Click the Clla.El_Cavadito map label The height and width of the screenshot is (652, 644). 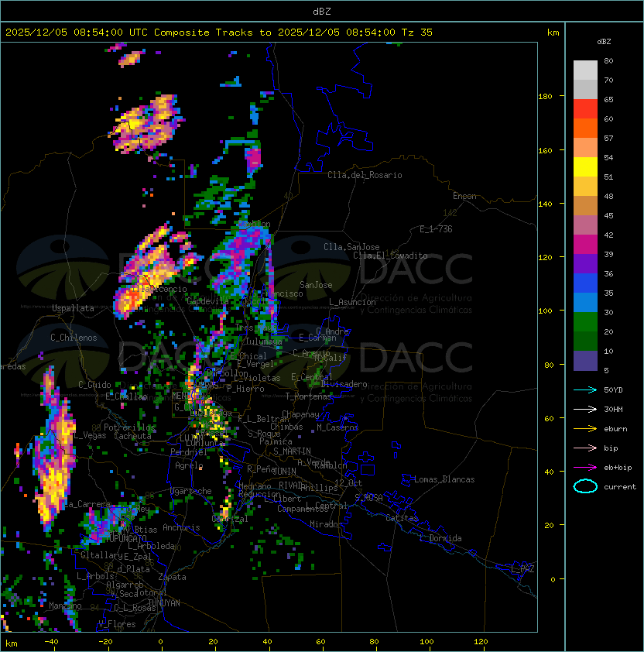pyautogui.click(x=390, y=256)
